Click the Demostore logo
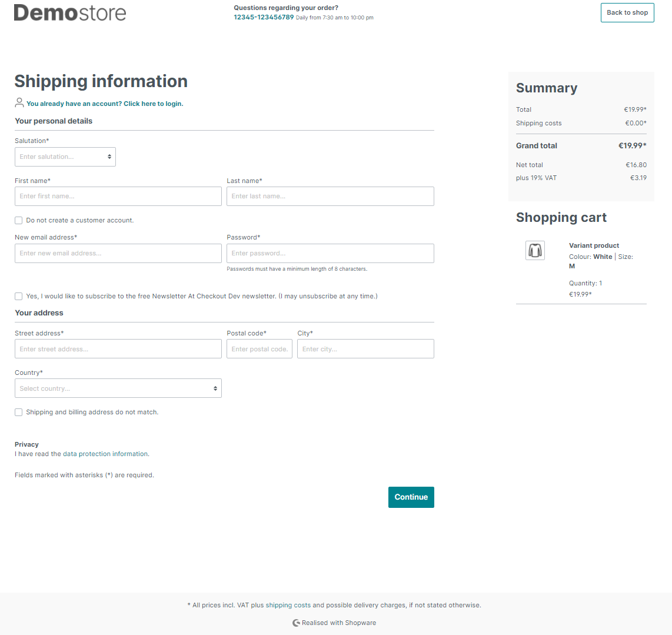The image size is (672, 635). click(x=70, y=12)
